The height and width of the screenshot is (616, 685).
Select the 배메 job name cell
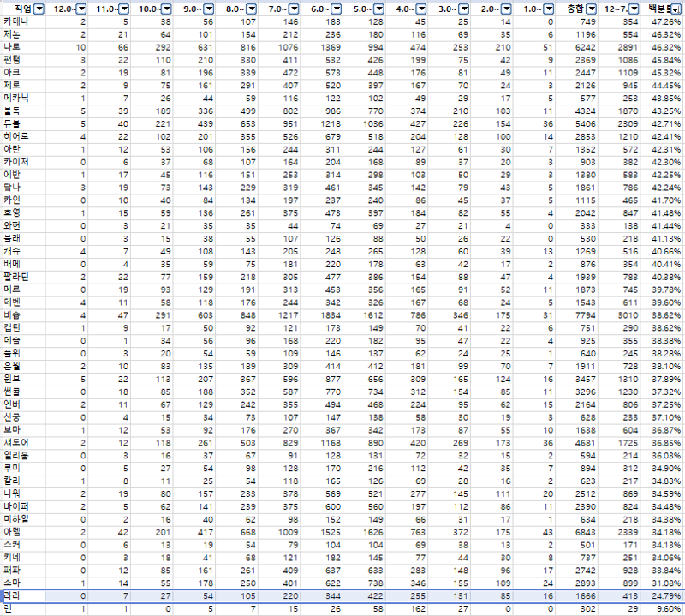[x=24, y=264]
